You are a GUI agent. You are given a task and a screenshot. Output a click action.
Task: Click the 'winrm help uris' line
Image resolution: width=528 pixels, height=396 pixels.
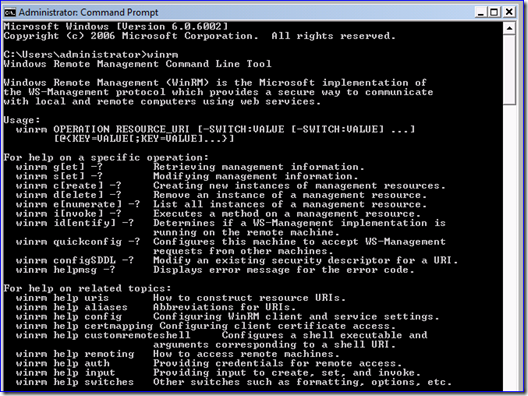pos(181,298)
